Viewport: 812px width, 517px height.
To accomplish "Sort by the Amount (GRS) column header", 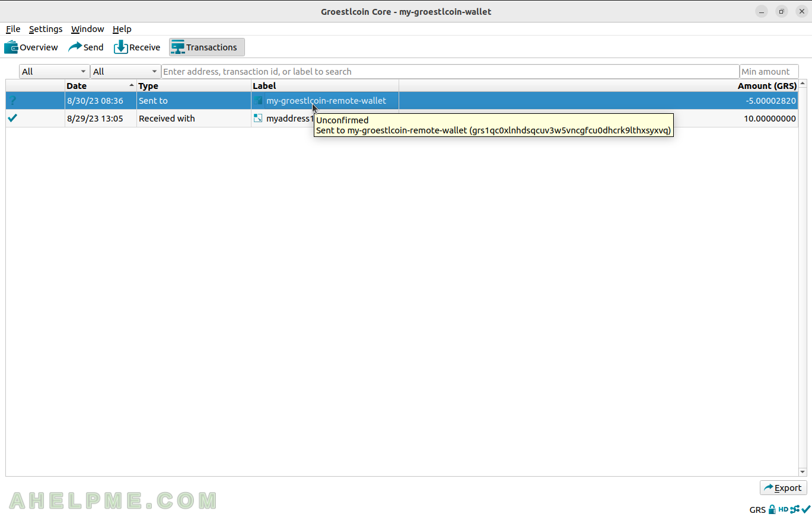I will (598, 86).
